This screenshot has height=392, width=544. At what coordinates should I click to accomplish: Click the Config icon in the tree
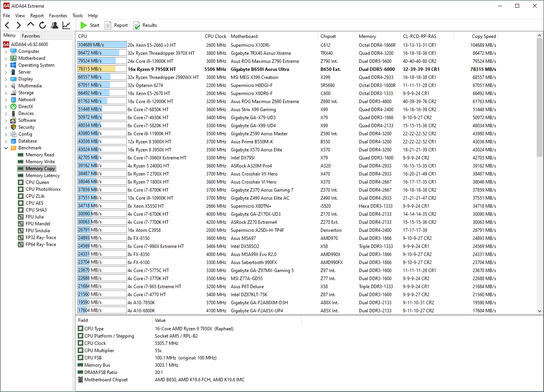[x=13, y=134]
